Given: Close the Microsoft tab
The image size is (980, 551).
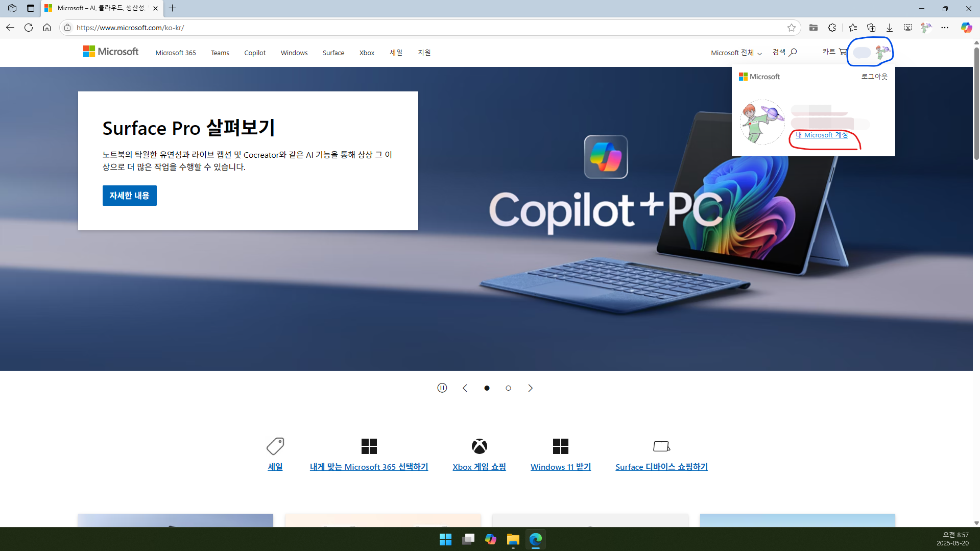Looking at the screenshot, I should click(155, 8).
